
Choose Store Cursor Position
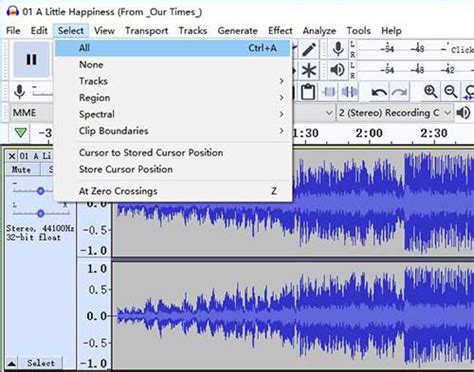(173, 169)
